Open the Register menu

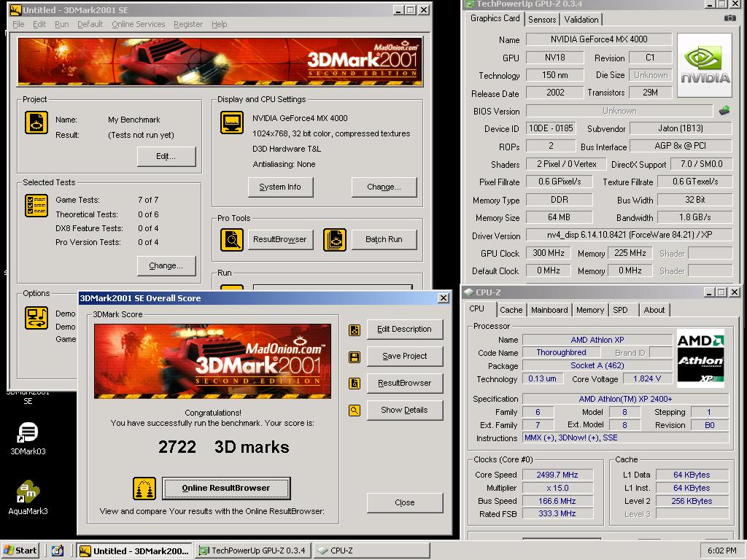point(187,24)
